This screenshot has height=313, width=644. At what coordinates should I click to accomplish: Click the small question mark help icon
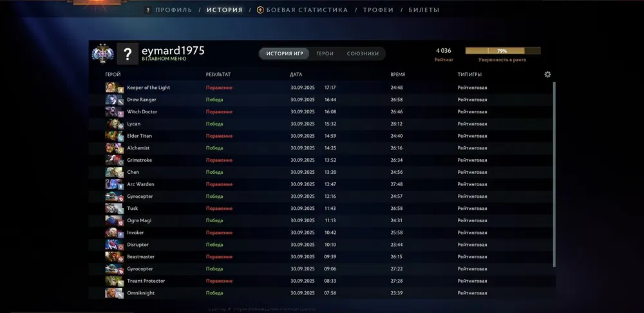coord(148,10)
